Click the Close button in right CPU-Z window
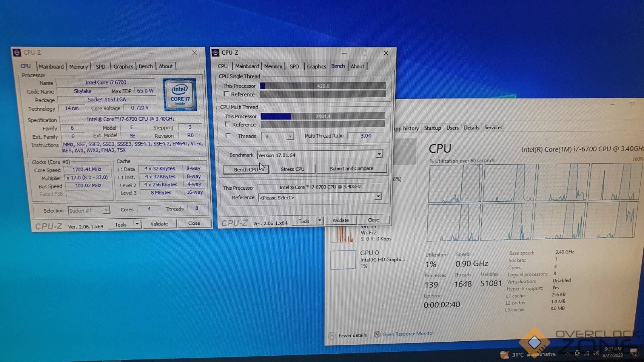The image size is (644, 362). pyautogui.click(x=373, y=220)
